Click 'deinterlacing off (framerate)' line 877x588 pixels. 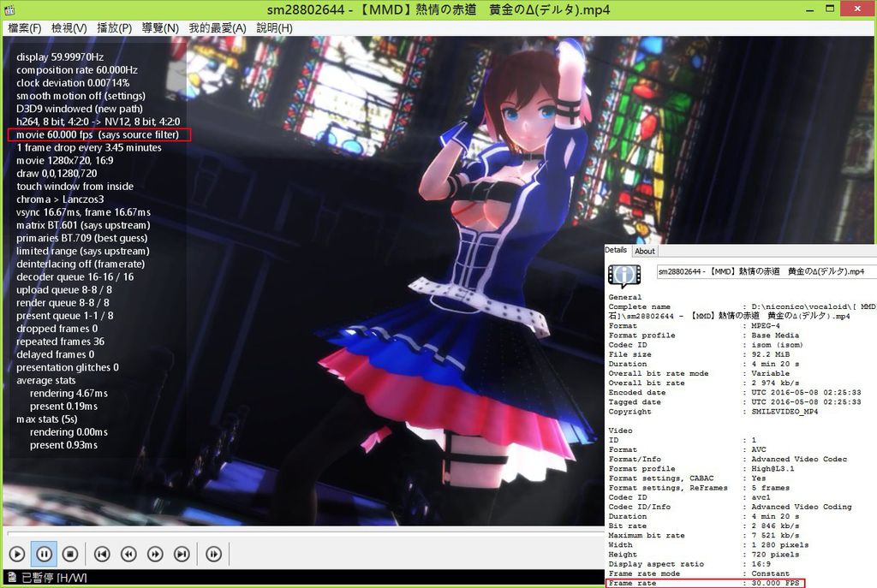point(80,264)
